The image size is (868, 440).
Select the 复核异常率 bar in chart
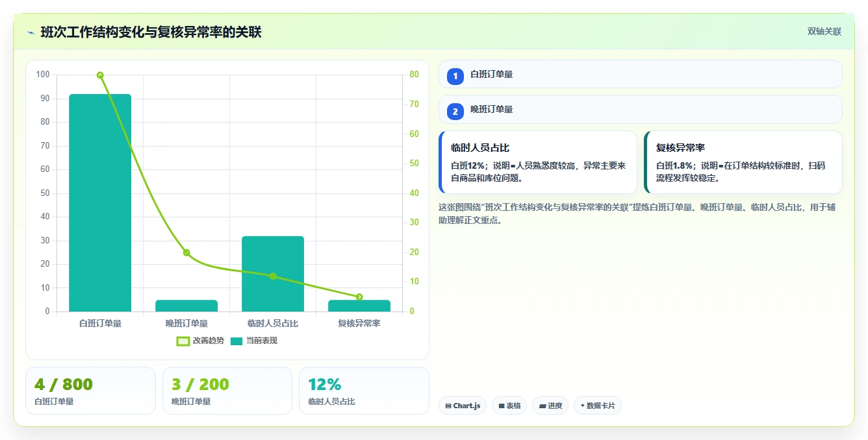359,306
